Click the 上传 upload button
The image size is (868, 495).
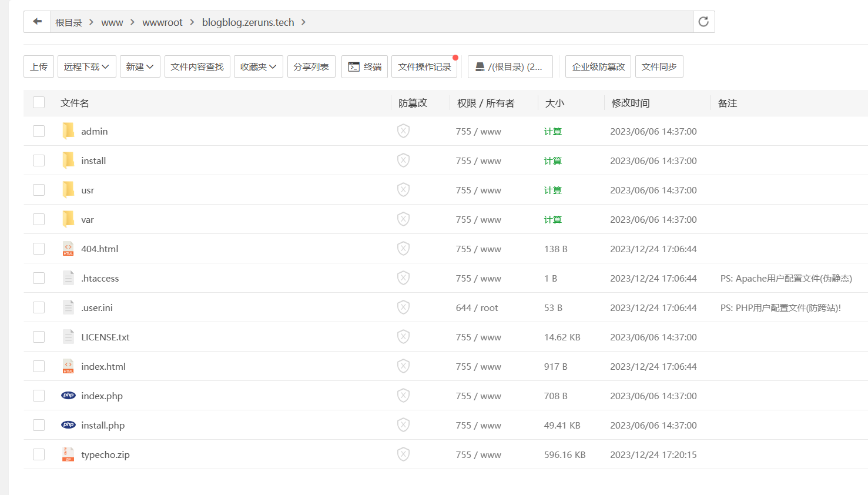[39, 66]
